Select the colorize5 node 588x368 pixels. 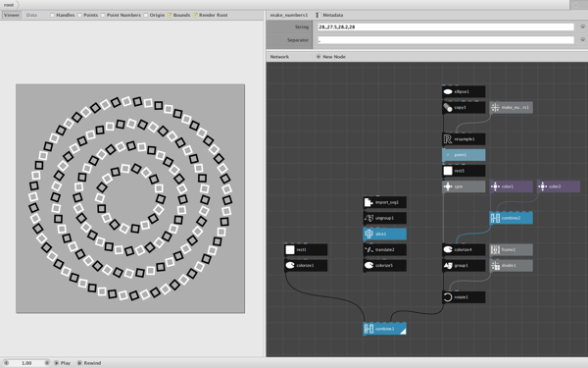coord(384,266)
